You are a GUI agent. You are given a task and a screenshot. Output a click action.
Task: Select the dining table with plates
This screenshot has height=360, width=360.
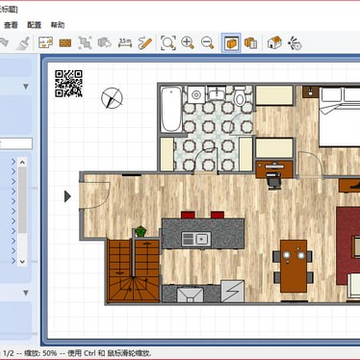click(293, 266)
